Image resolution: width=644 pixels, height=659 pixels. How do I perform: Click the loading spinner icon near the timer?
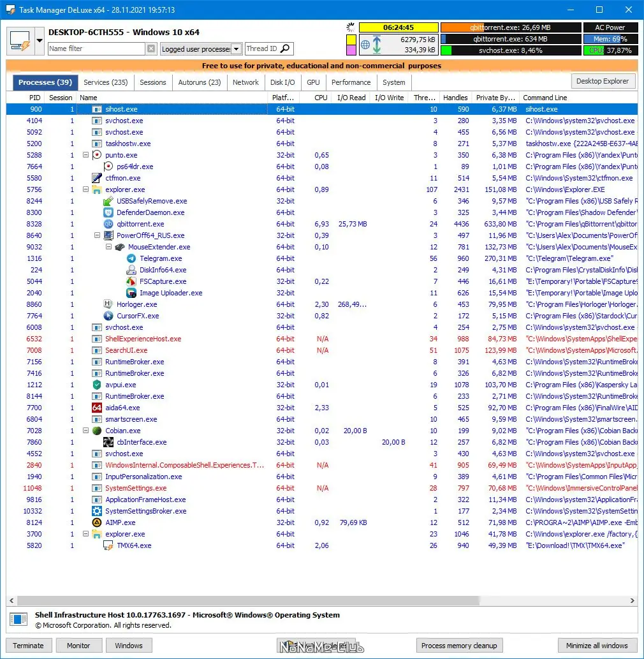point(350,27)
